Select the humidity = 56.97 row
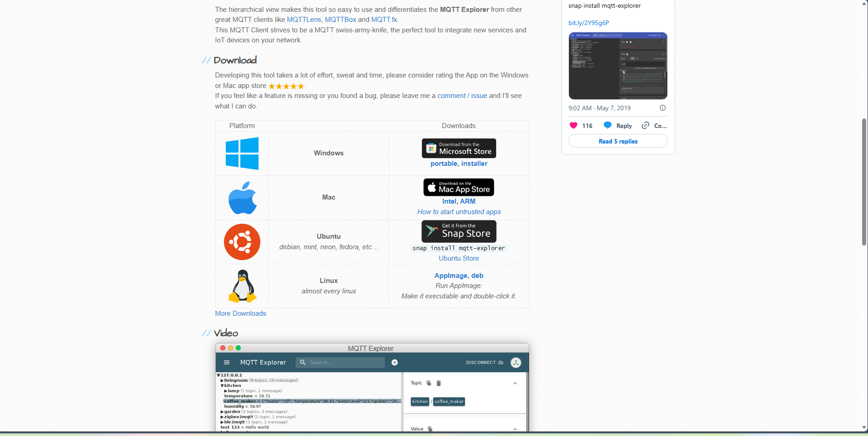This screenshot has height=436, width=868. [x=243, y=406]
